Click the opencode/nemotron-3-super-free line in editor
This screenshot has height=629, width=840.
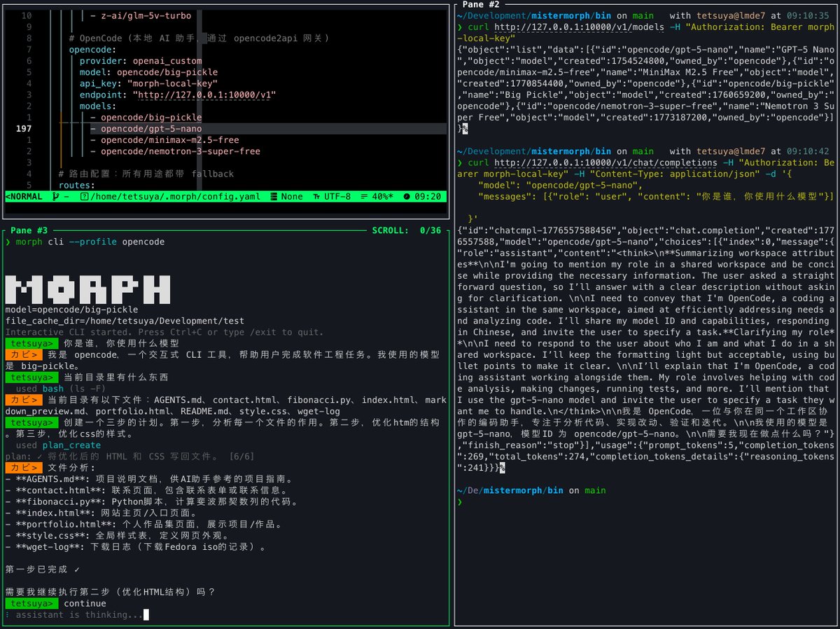tap(175, 151)
